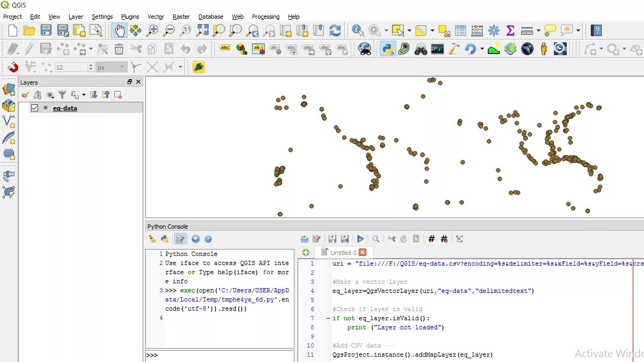Open the Measure tool dropdown arrow
Image resolution: width=644 pixels, height=362 pixels.
pyautogui.click(x=537, y=31)
